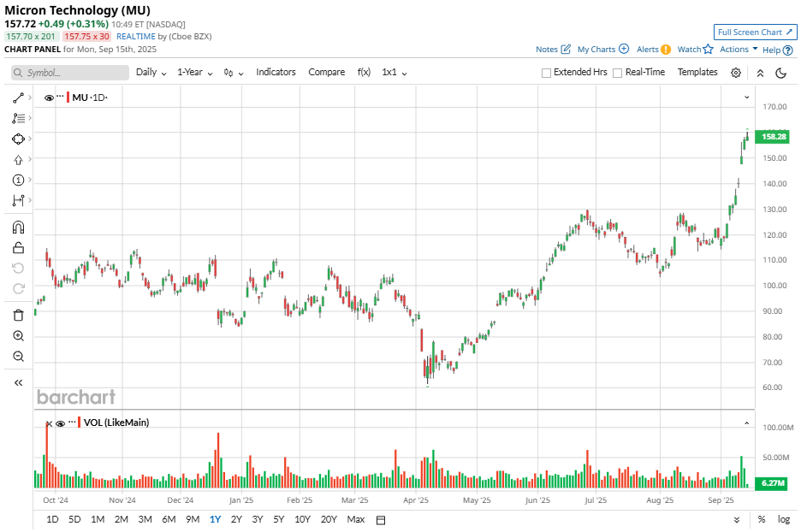The width and height of the screenshot is (801, 532).
Task: Click the Notes link
Action: (x=547, y=50)
